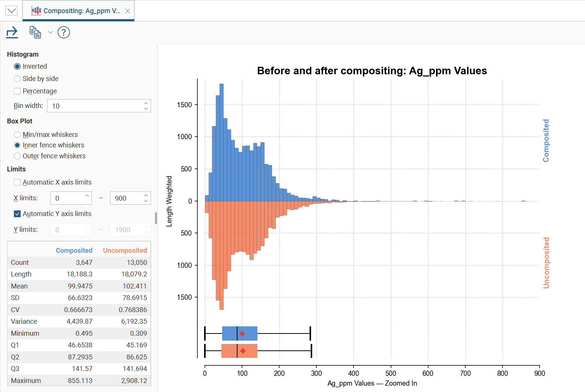Click the export graph arrow icon

(12, 32)
